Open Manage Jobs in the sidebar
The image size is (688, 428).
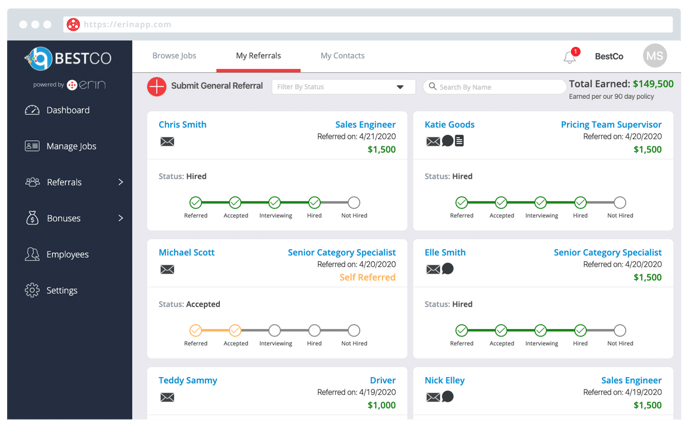(x=72, y=146)
